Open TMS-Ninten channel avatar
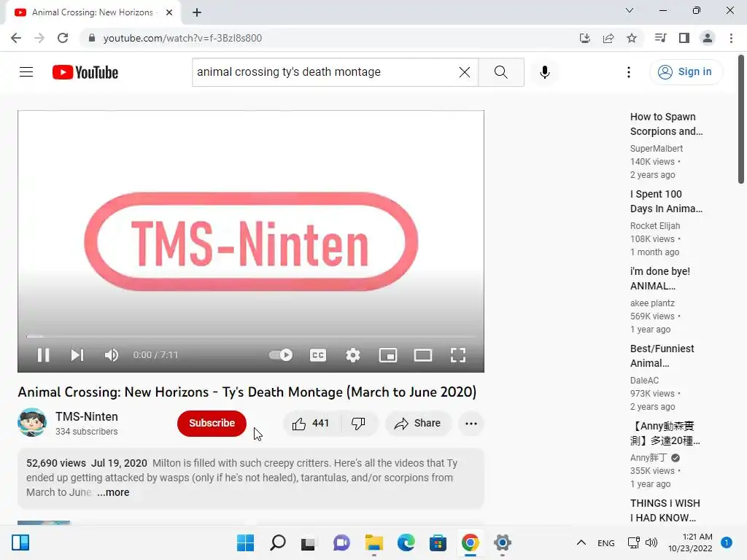This screenshot has height=560, width=747. [x=32, y=422]
